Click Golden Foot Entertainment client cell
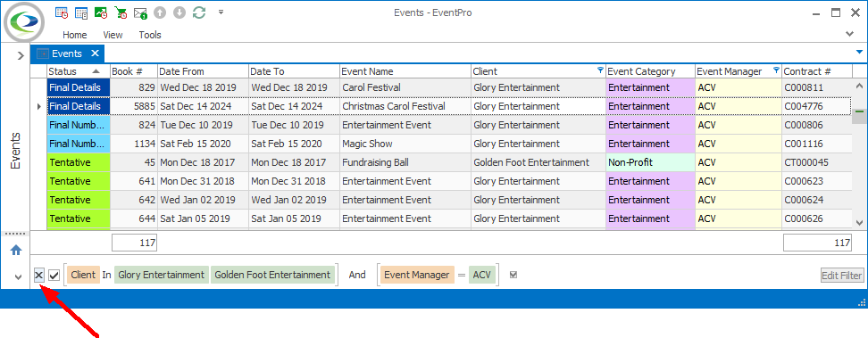 coord(538,162)
